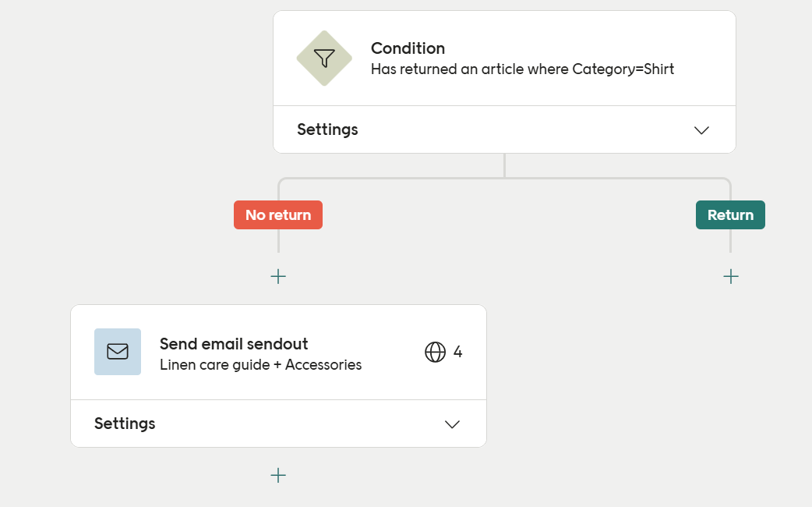Click the Condition title text
The height and width of the screenshot is (507, 812).
pos(408,48)
